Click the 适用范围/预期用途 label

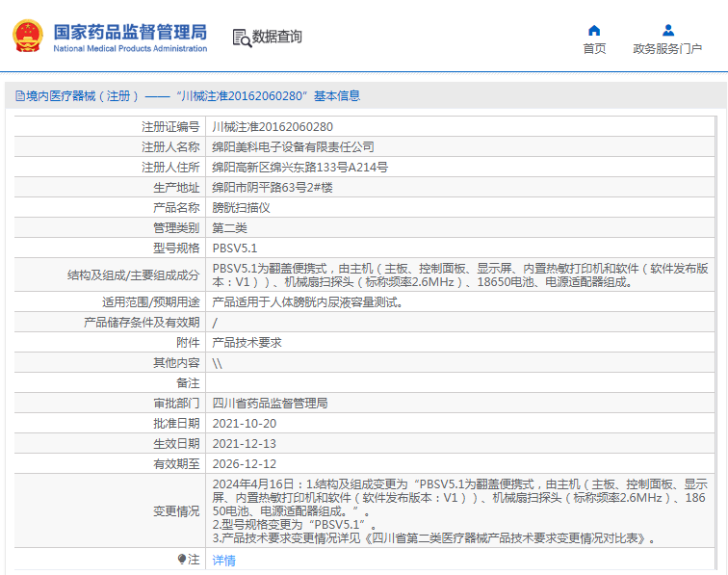[151, 302]
